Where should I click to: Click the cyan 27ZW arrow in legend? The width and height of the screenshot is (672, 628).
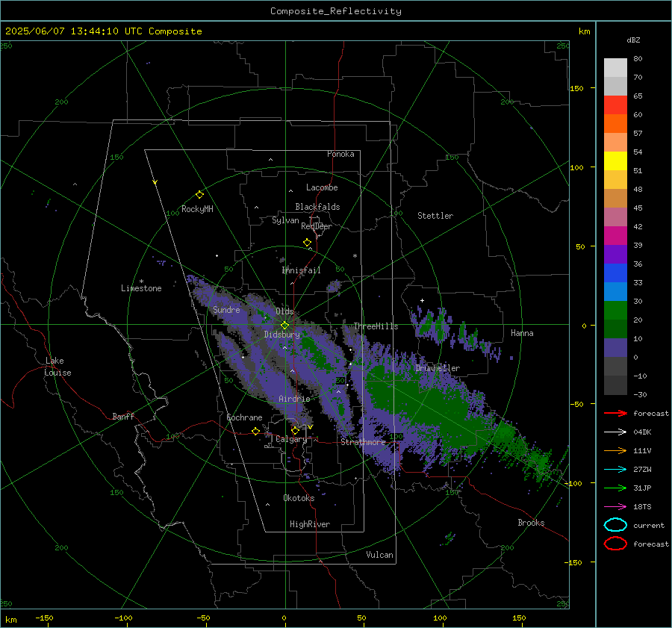[x=615, y=469]
